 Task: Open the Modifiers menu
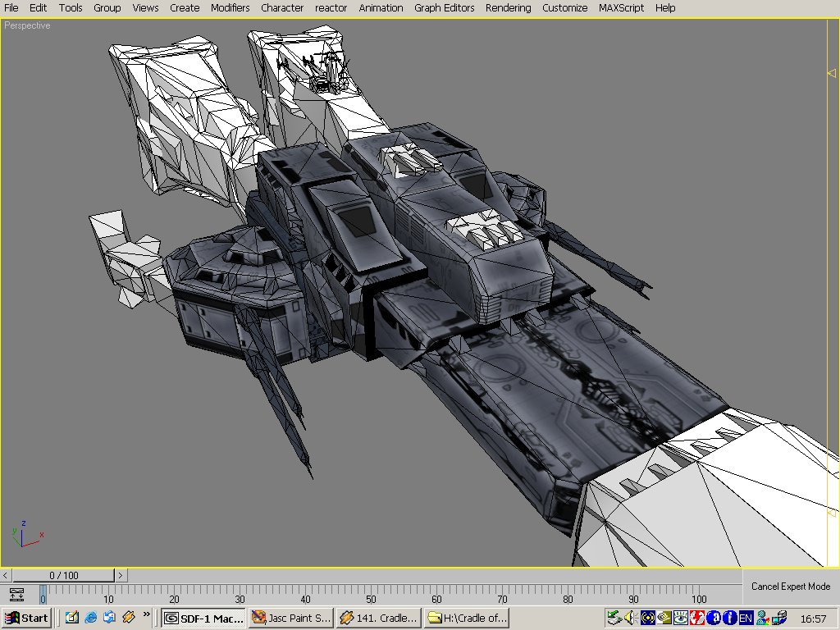click(231, 8)
